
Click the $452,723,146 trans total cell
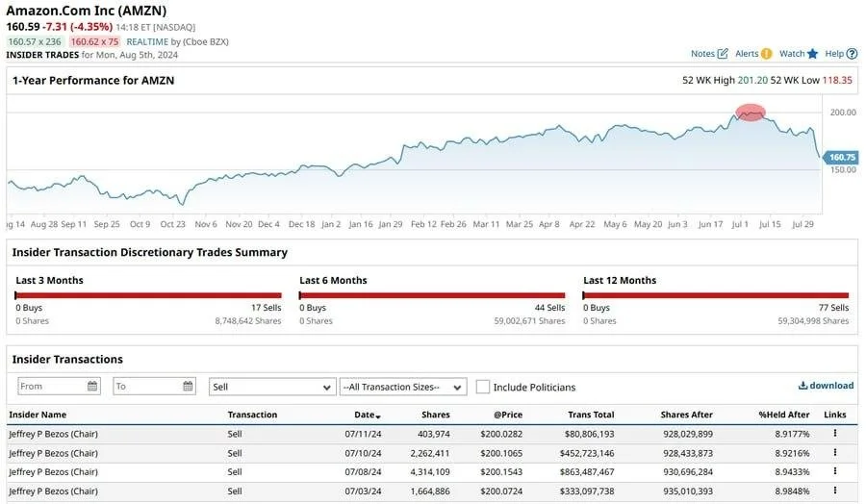click(x=587, y=453)
